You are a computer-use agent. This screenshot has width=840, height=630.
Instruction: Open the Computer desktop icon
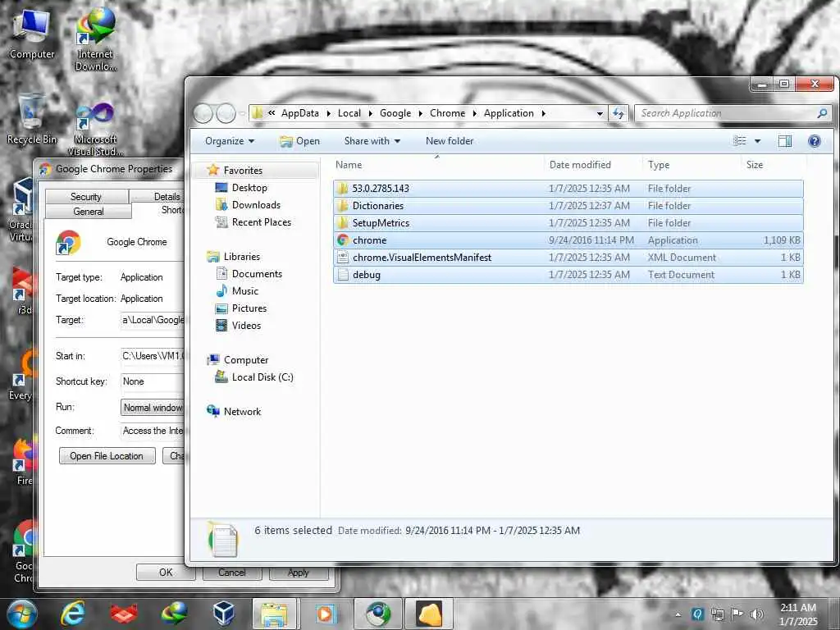[x=32, y=34]
